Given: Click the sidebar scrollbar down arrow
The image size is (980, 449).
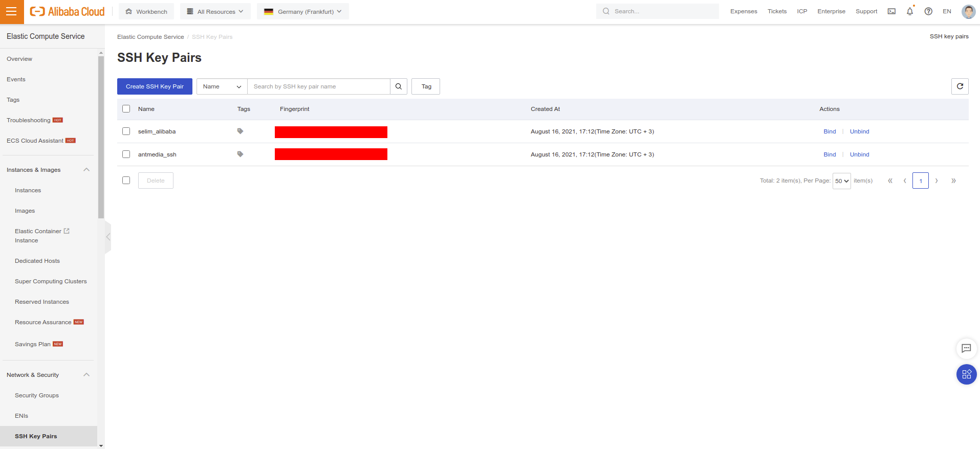Looking at the screenshot, I should tap(101, 445).
